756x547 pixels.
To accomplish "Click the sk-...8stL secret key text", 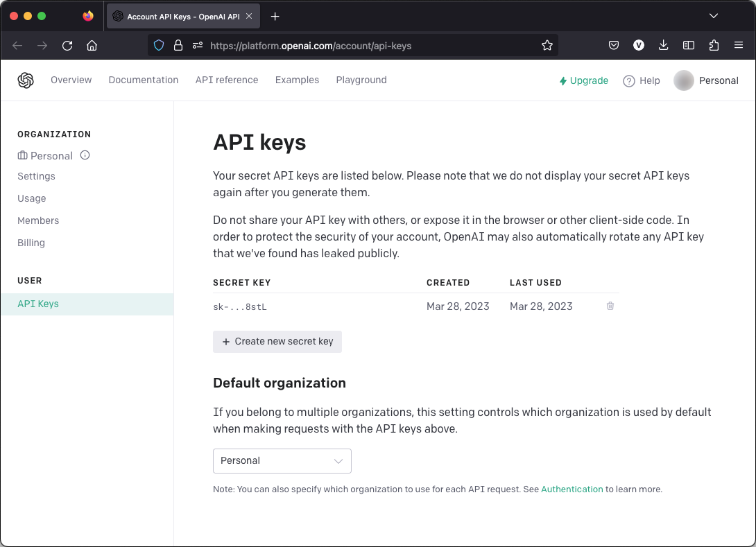I will pos(239,307).
